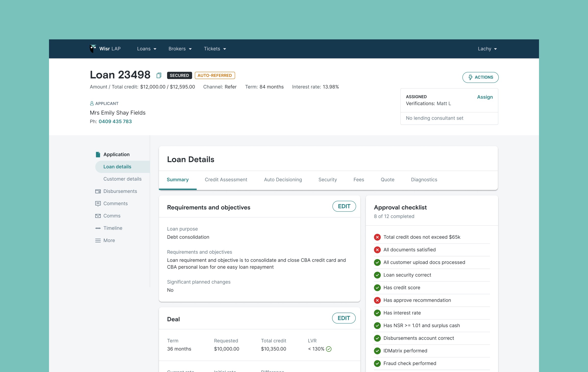Image resolution: width=588 pixels, height=372 pixels.
Task: Expand the Brokers dropdown menu
Action: (180, 49)
